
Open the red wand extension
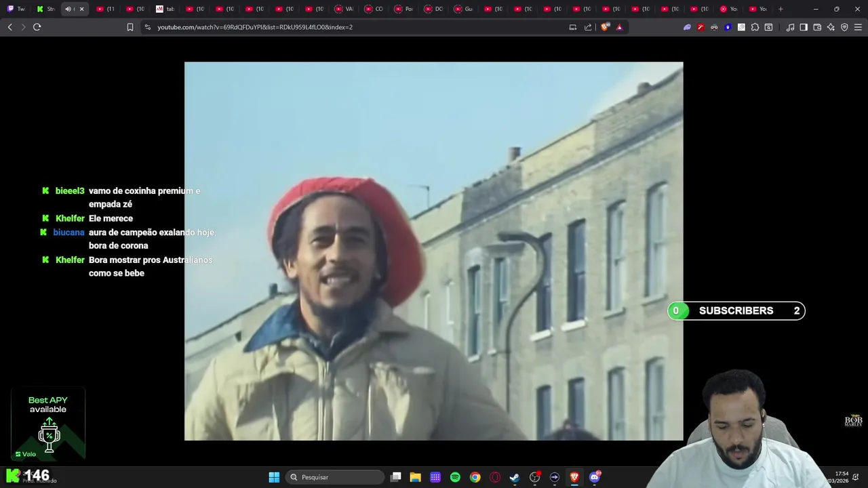pos(701,27)
